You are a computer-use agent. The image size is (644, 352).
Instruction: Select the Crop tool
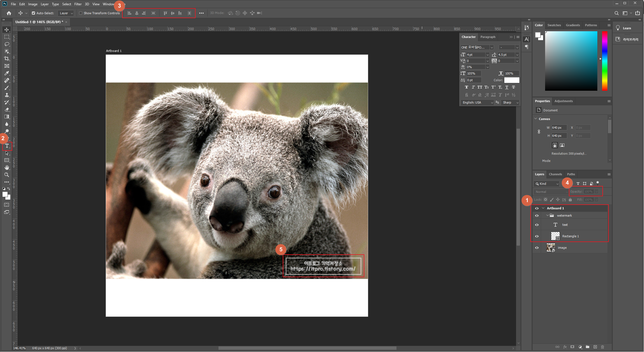coord(7,59)
